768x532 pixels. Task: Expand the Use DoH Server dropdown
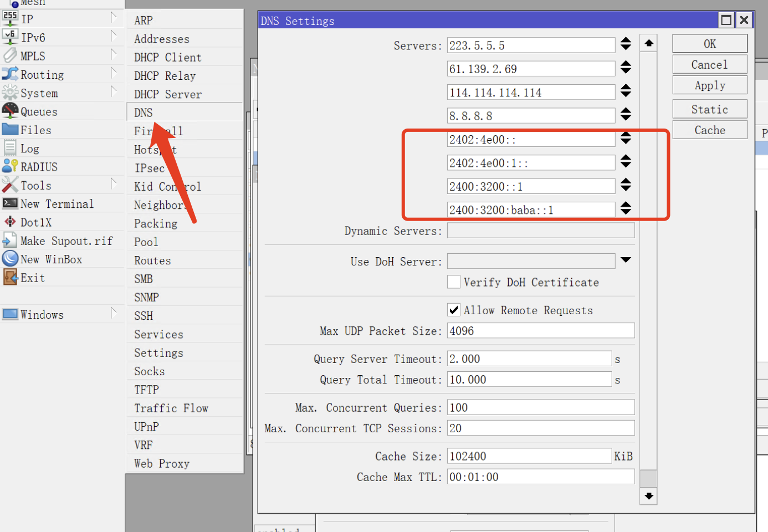[626, 260]
